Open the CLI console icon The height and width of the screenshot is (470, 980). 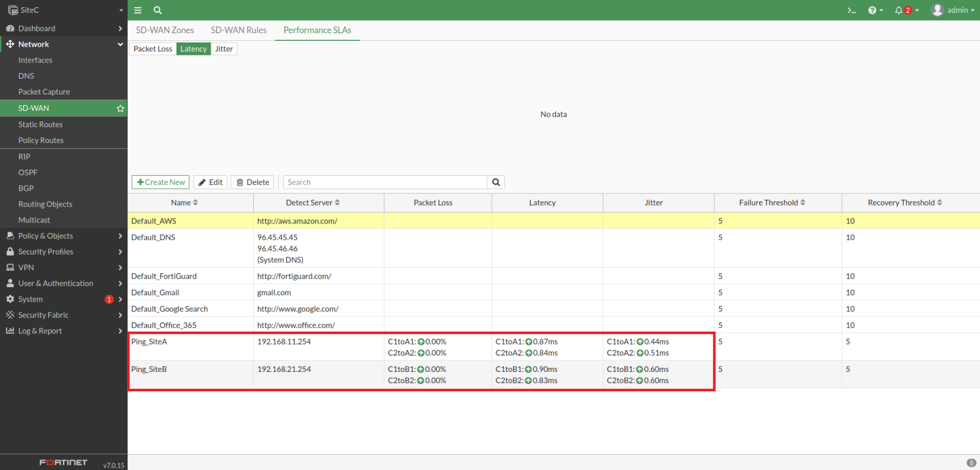click(x=852, y=10)
